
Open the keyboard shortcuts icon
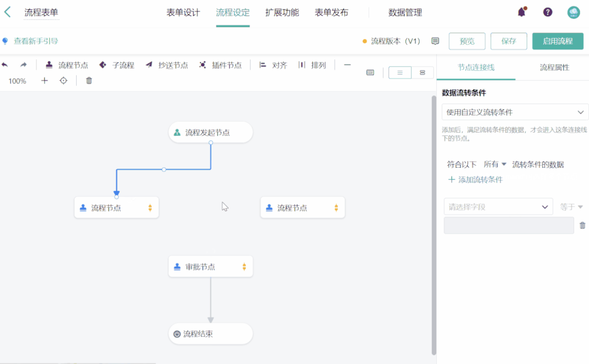[x=370, y=72]
